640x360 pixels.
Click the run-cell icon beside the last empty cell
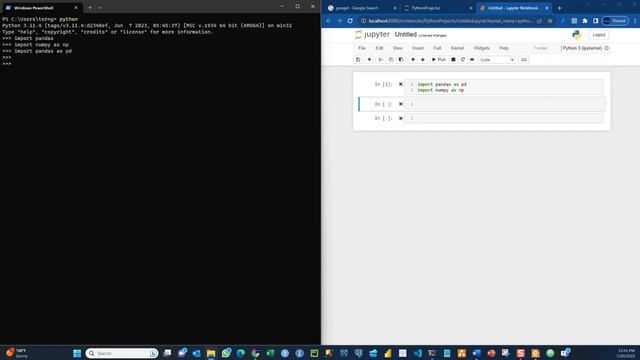[x=401, y=118]
